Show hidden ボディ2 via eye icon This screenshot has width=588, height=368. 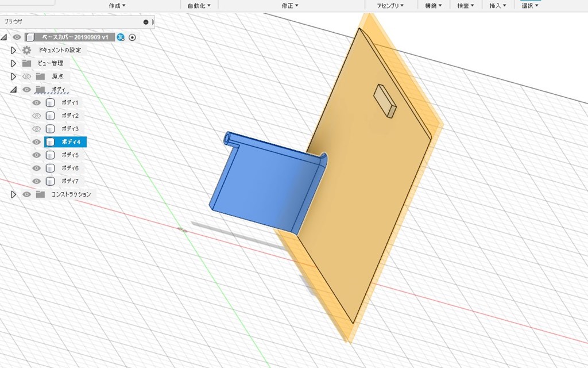37,116
